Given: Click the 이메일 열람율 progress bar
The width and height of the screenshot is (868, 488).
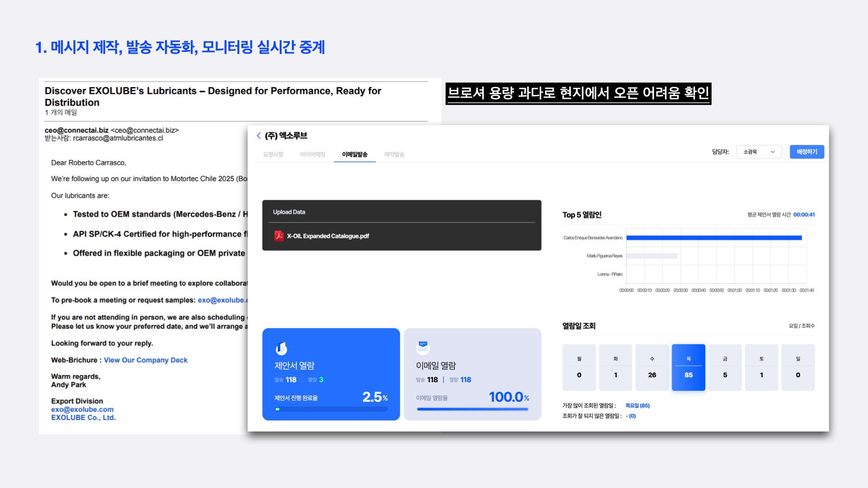Looking at the screenshot, I should pyautogui.click(x=472, y=409).
